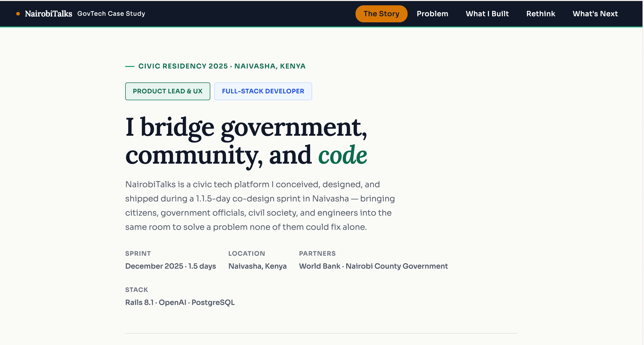Image resolution: width=644 pixels, height=345 pixels.
Task: Click the NairobiTalks logo text
Action: [49, 14]
